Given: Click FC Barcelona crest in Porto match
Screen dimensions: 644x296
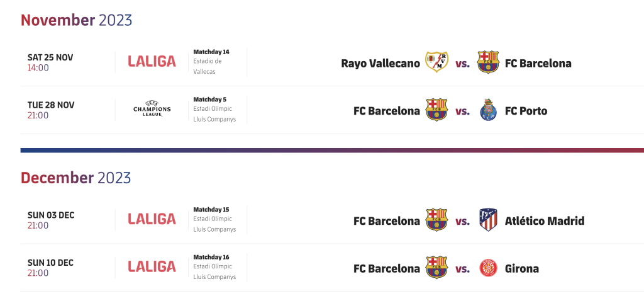Looking at the screenshot, I should (x=436, y=110).
